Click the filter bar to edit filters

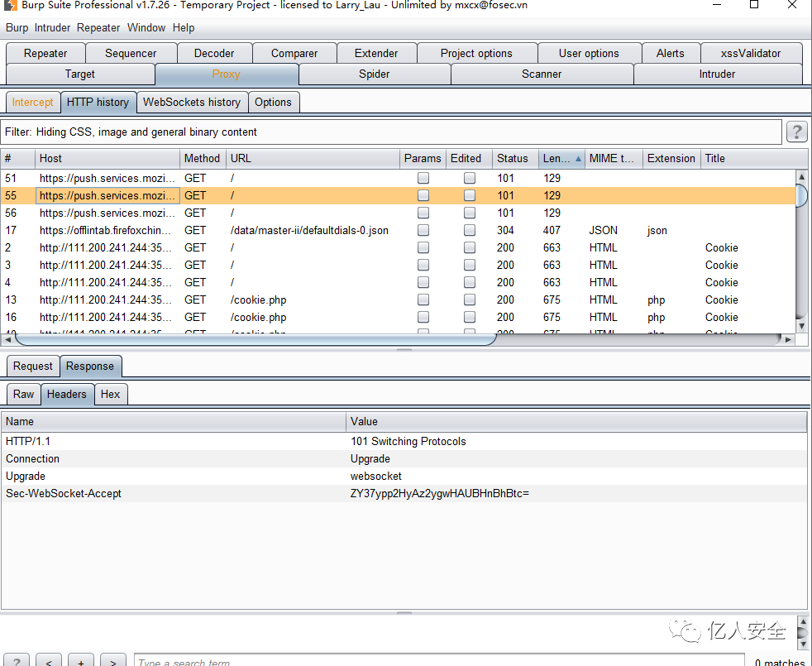click(391, 132)
